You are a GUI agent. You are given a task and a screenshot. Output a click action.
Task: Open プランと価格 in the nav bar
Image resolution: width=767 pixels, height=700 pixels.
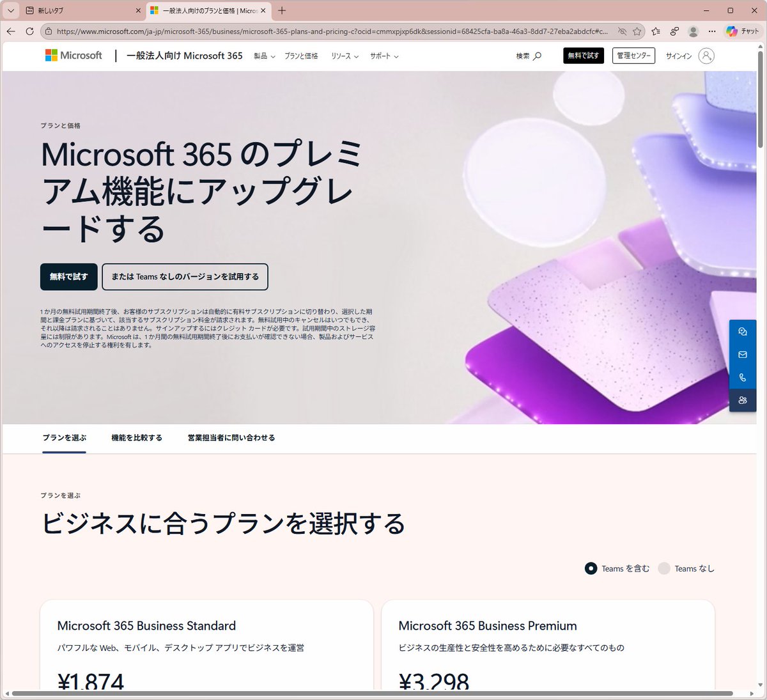click(x=301, y=56)
